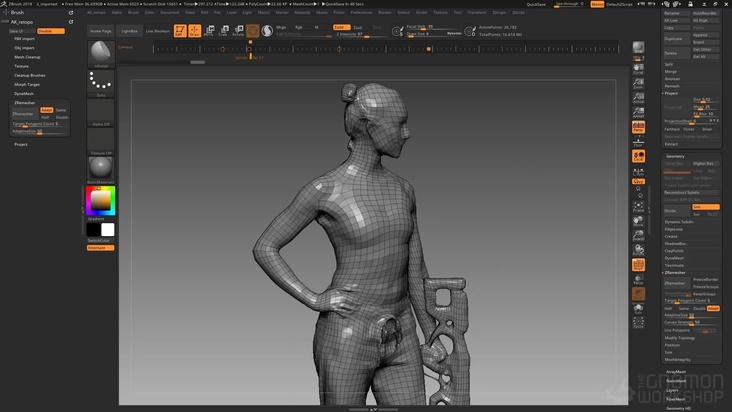Open the current brush thumbnail picker
Viewport: 732px width, 412px height.
pos(101,54)
